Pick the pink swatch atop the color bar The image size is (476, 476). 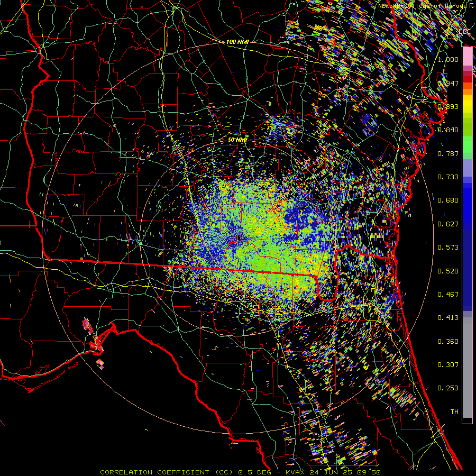coord(467,57)
